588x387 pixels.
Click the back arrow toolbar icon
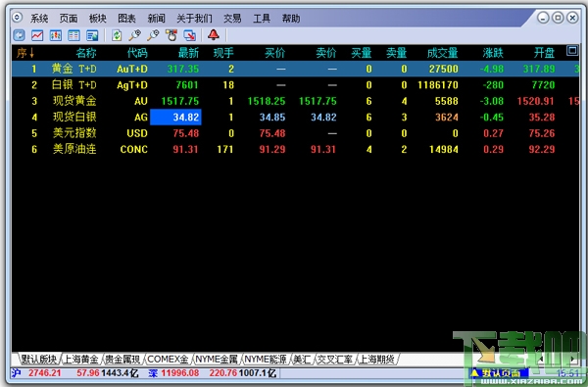coord(19,35)
